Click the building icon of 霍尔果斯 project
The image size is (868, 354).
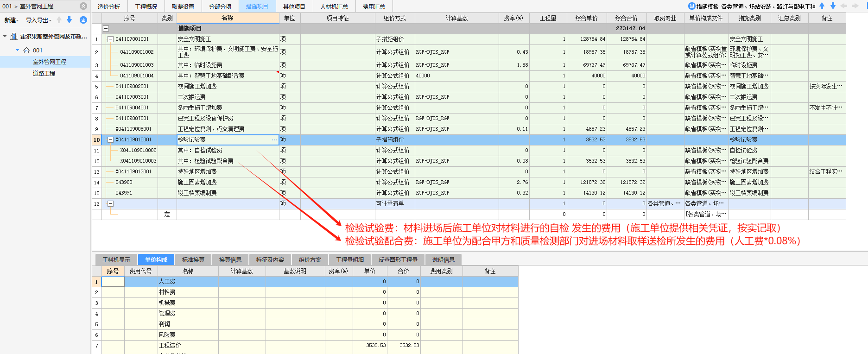(x=14, y=37)
